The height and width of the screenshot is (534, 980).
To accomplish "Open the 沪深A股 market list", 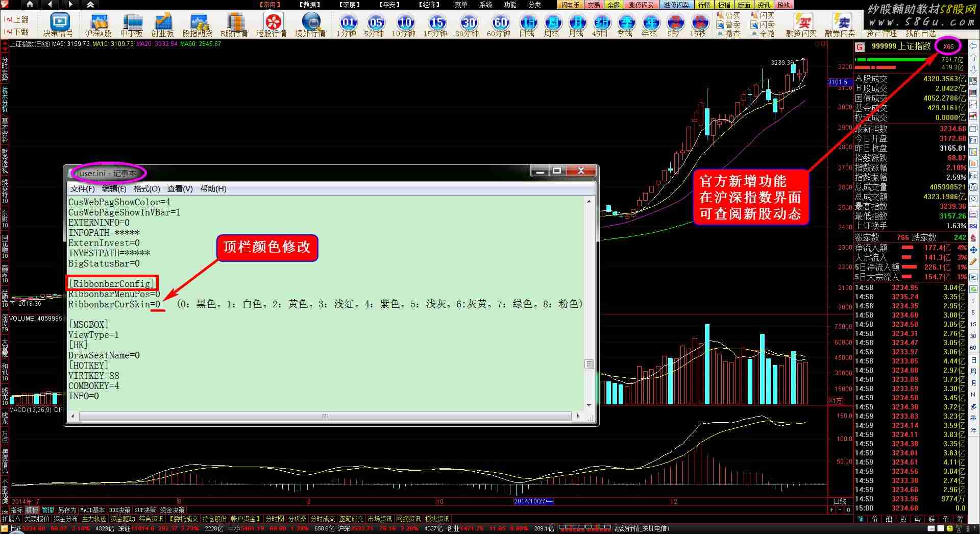I will point(99,25).
